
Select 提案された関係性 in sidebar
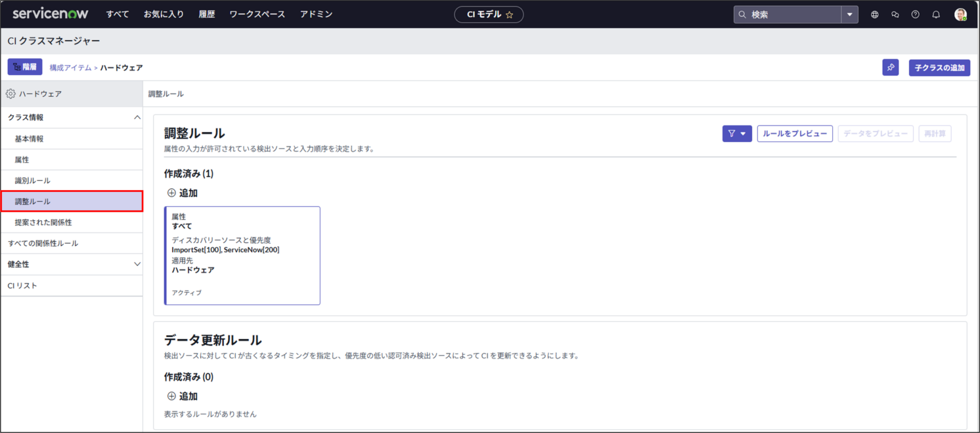point(72,223)
